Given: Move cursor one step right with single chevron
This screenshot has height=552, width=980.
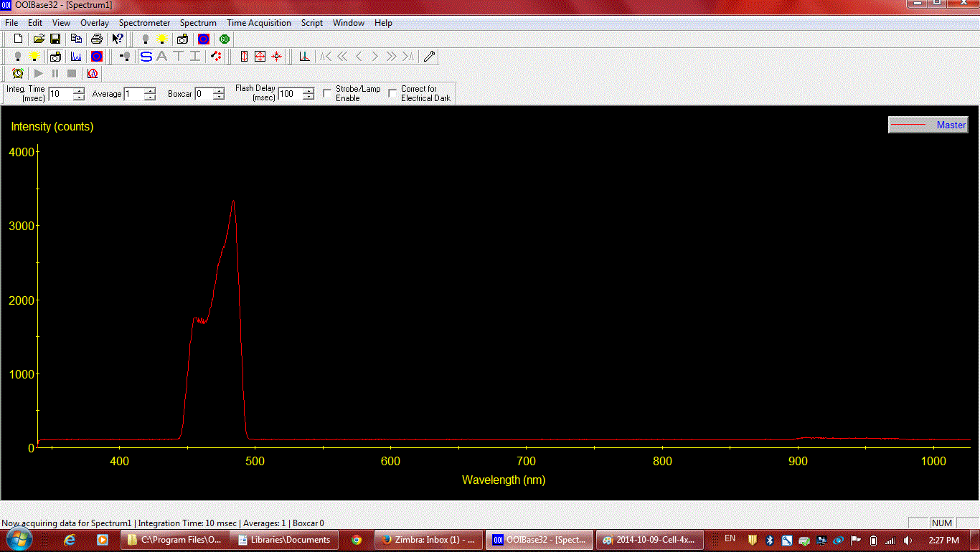Looking at the screenshot, I should [374, 56].
